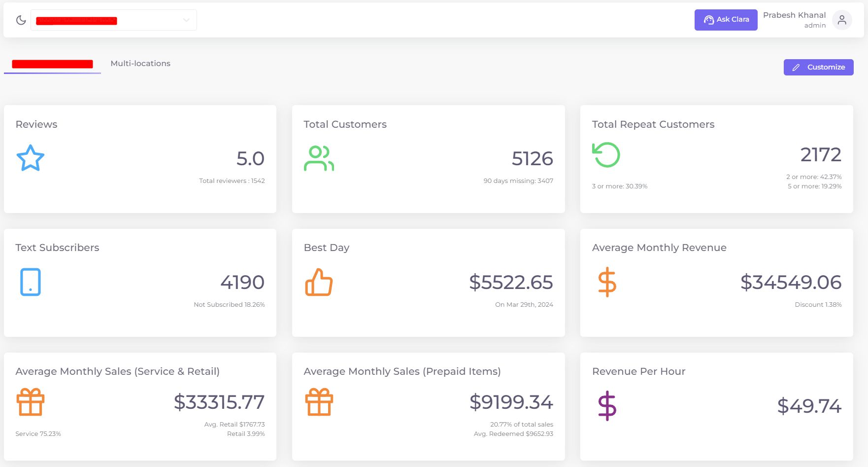Screen dimensions: 868x467
Task: Click the Not Subscribed percentage text
Action: point(229,304)
